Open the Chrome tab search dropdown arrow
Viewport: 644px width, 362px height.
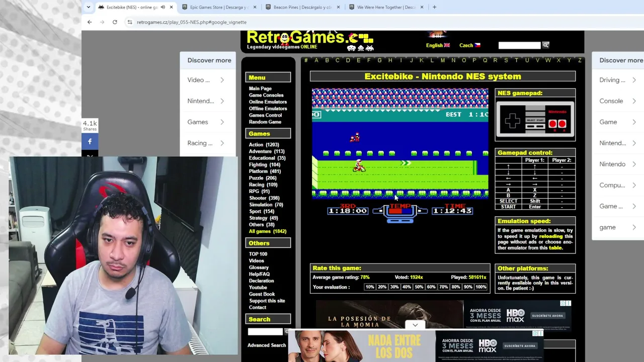click(89, 7)
